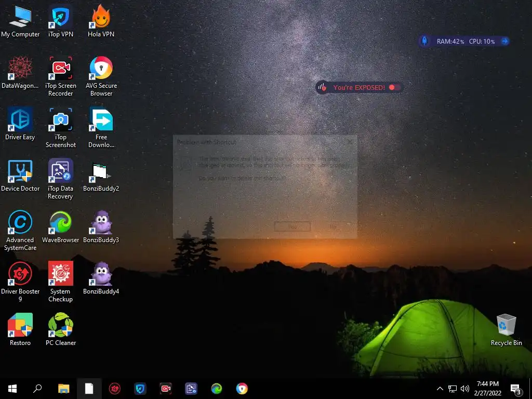Select the BonziBuddy4 shortcut

(101, 278)
